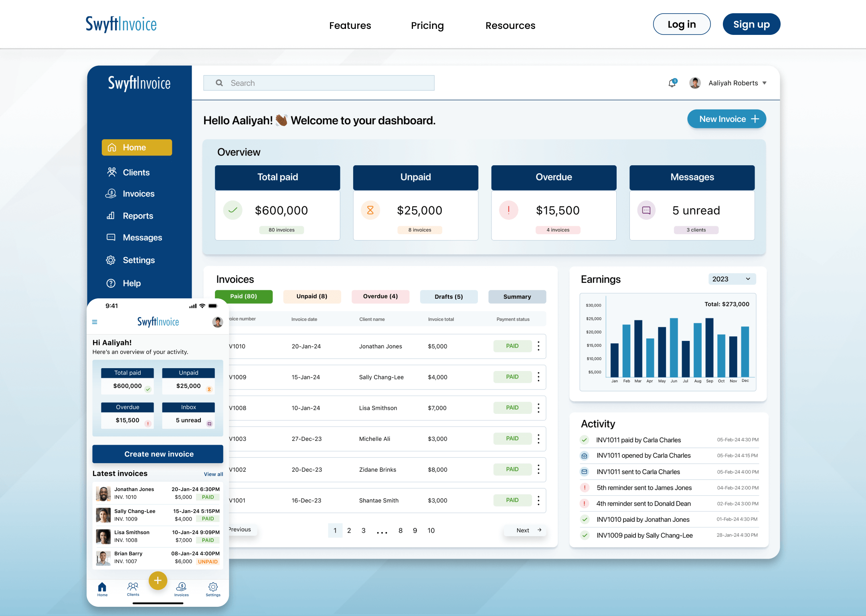Image resolution: width=866 pixels, height=616 pixels.
Task: Open activity '5th reminder sent to James Jones'
Action: tap(669, 488)
